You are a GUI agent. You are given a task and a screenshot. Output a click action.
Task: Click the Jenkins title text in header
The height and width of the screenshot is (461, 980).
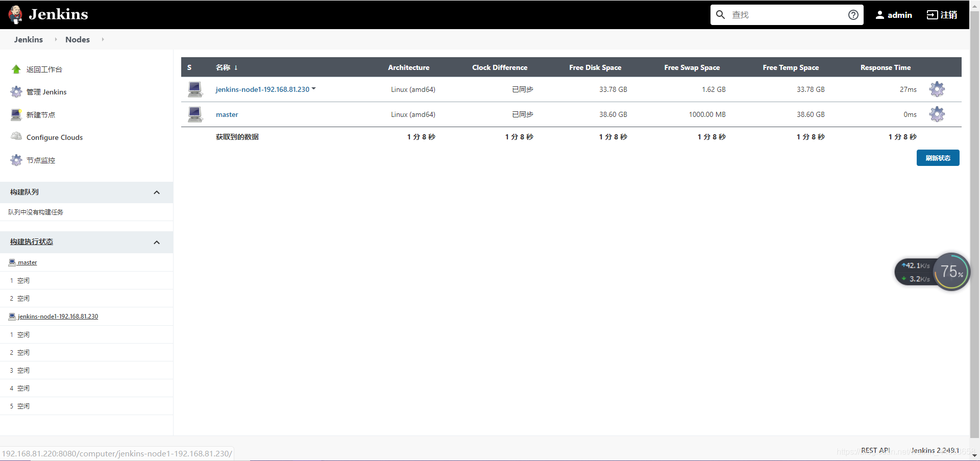click(x=58, y=14)
